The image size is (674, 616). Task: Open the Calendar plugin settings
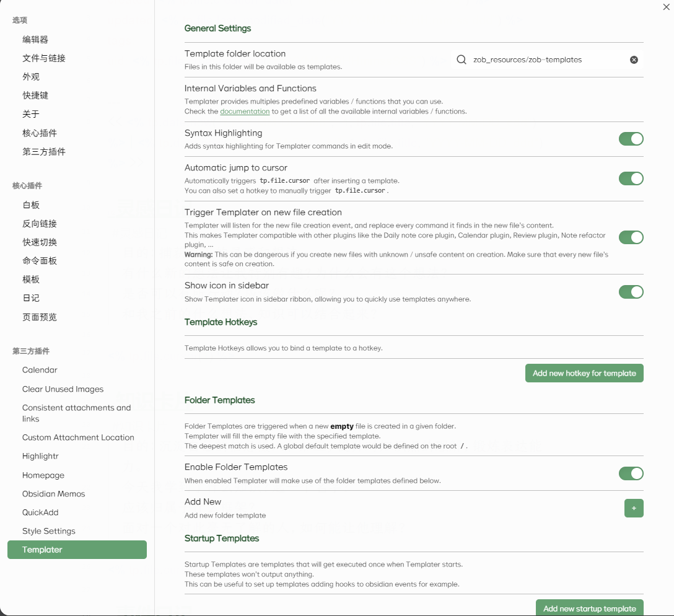point(40,370)
